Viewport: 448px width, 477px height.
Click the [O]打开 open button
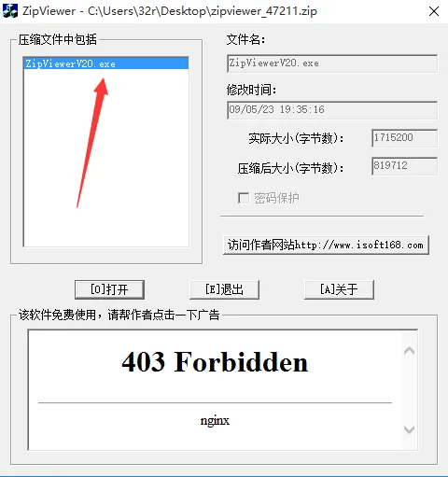click(x=109, y=289)
